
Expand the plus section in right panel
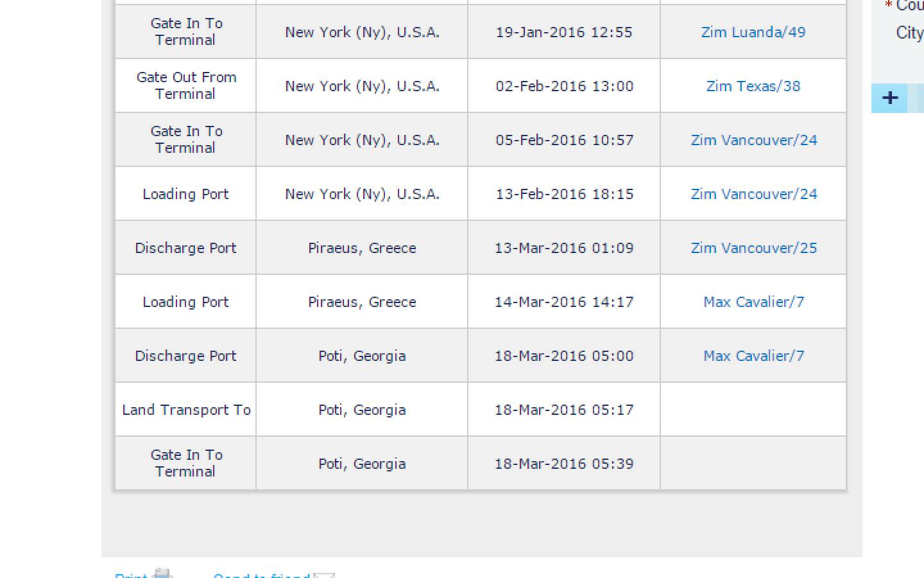click(x=889, y=98)
